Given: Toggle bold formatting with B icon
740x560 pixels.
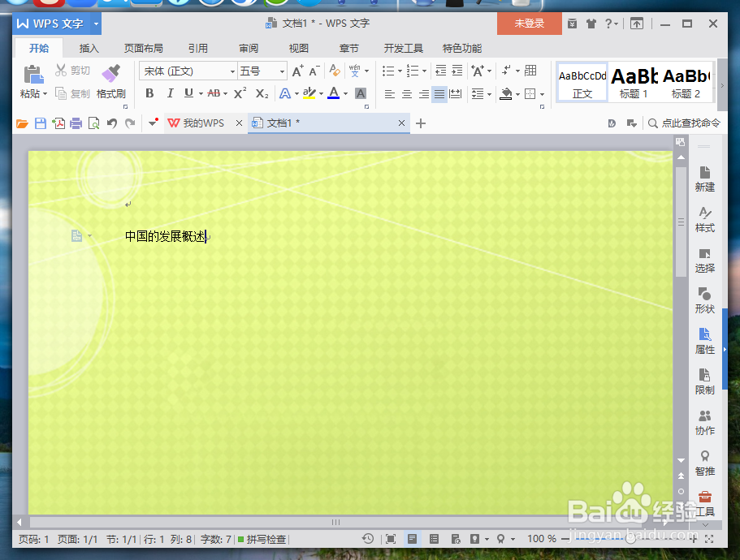Looking at the screenshot, I should (x=149, y=94).
